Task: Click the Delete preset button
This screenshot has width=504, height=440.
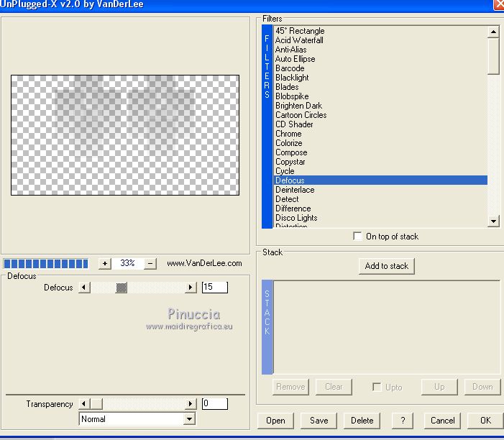Action: click(x=362, y=421)
